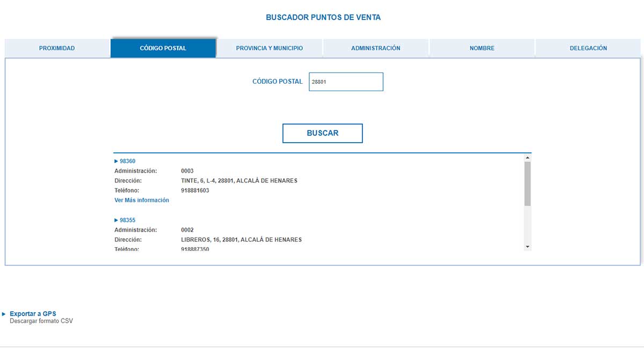Click phone number 918881603
Screen dimensions: 644x362
tap(195, 191)
